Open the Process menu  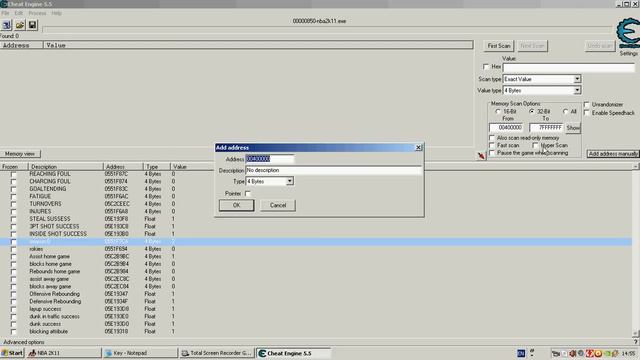[x=37, y=13]
